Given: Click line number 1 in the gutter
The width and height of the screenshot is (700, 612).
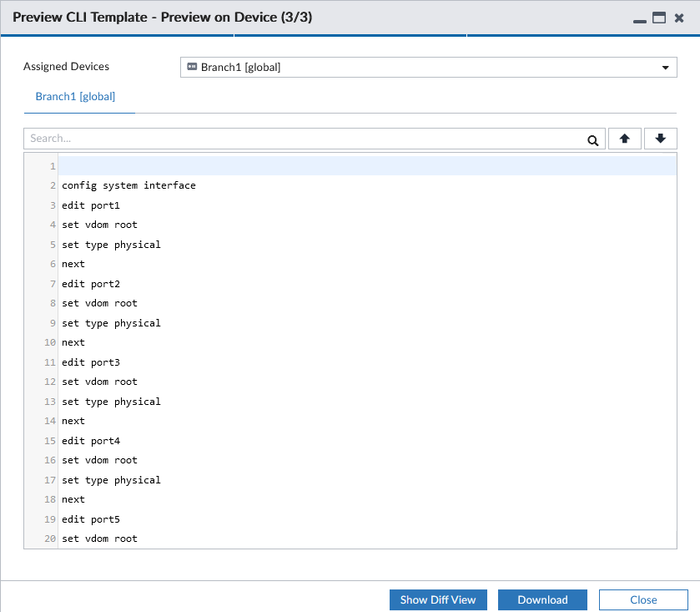Looking at the screenshot, I should click(53, 166).
